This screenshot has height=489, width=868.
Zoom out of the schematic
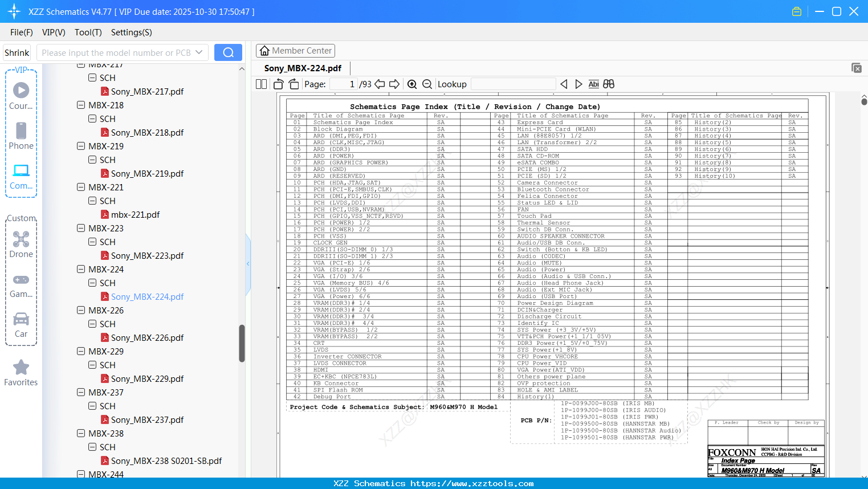[x=427, y=84]
